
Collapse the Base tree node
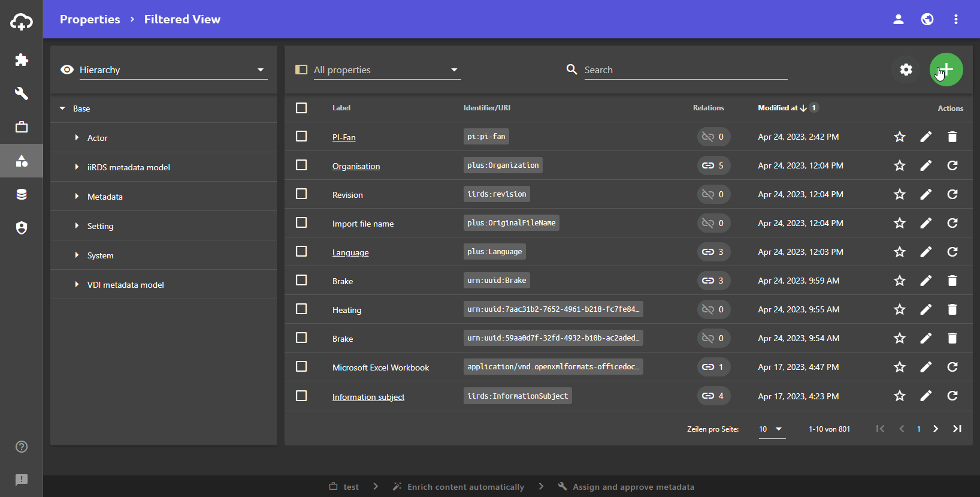62,109
